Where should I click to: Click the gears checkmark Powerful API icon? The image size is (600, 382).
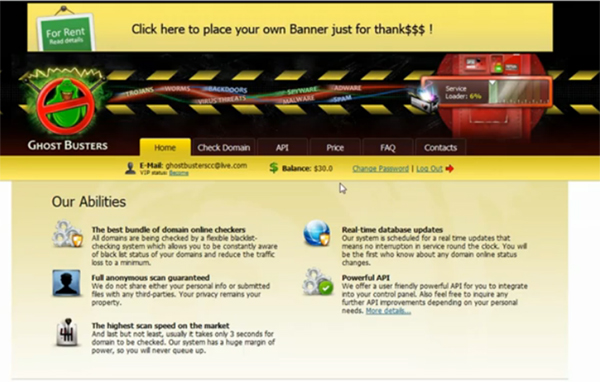(x=317, y=282)
